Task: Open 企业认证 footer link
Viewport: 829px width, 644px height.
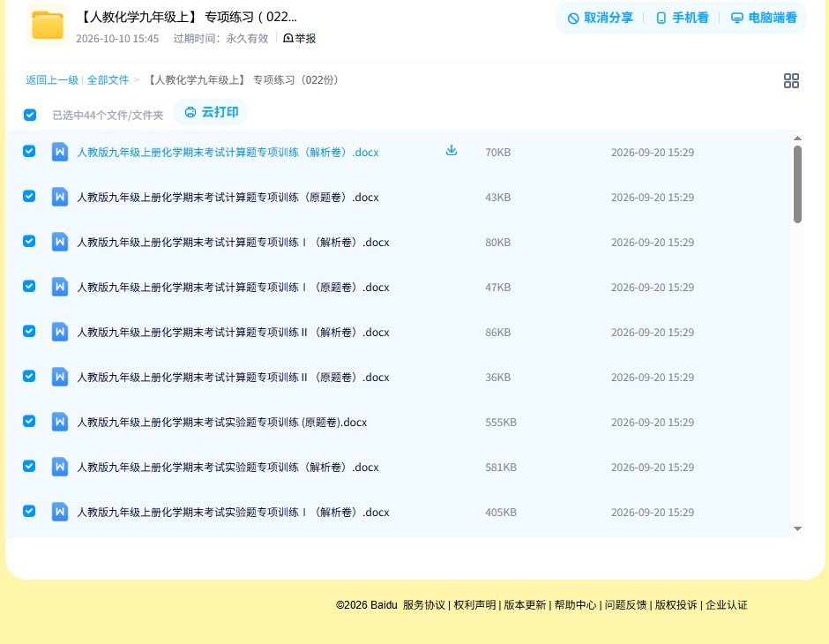Action: [x=727, y=605]
